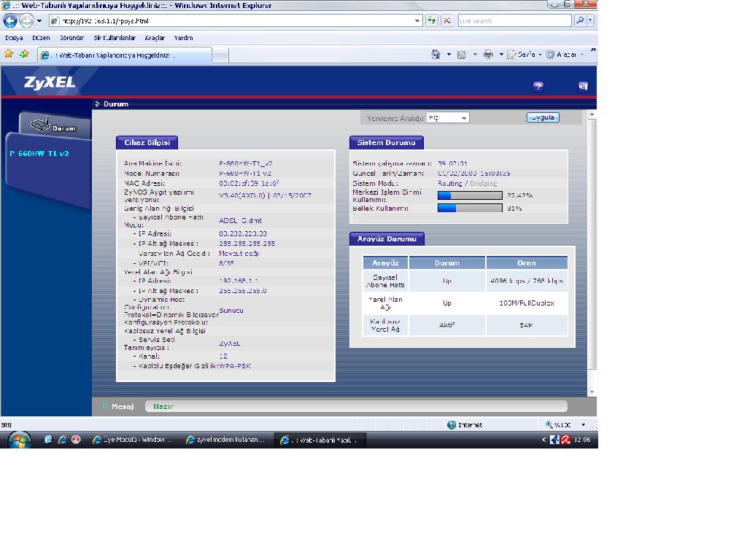Show hidden tray icons arrow

[x=544, y=440]
